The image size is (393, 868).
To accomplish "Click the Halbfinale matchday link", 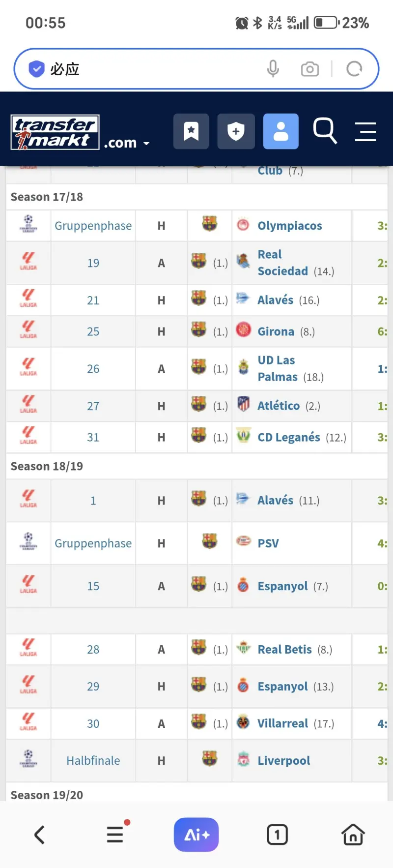I will [x=93, y=761].
